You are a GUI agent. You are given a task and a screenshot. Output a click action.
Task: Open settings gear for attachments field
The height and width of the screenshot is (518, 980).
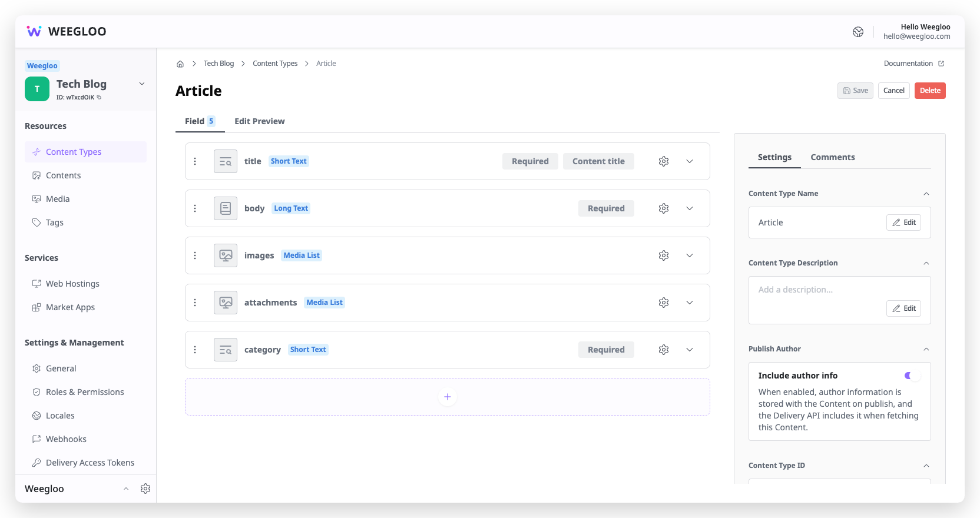tap(664, 303)
